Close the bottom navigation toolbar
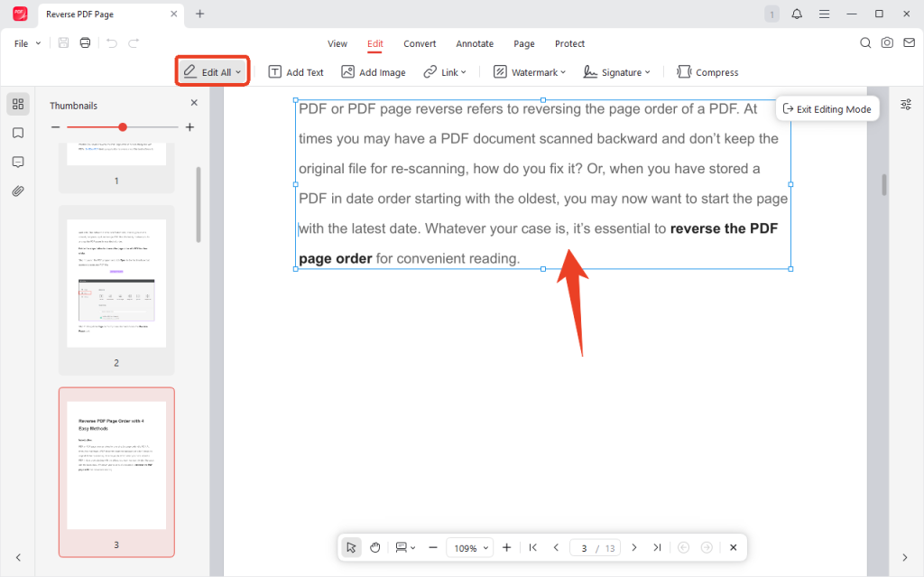Image resolution: width=924 pixels, height=577 pixels. click(733, 547)
